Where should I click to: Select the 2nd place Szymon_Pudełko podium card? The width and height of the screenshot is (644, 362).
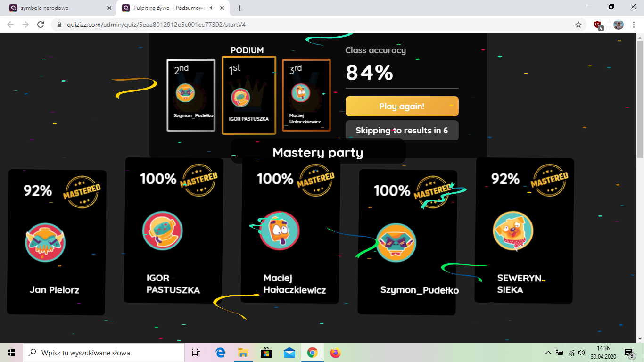pyautogui.click(x=191, y=95)
